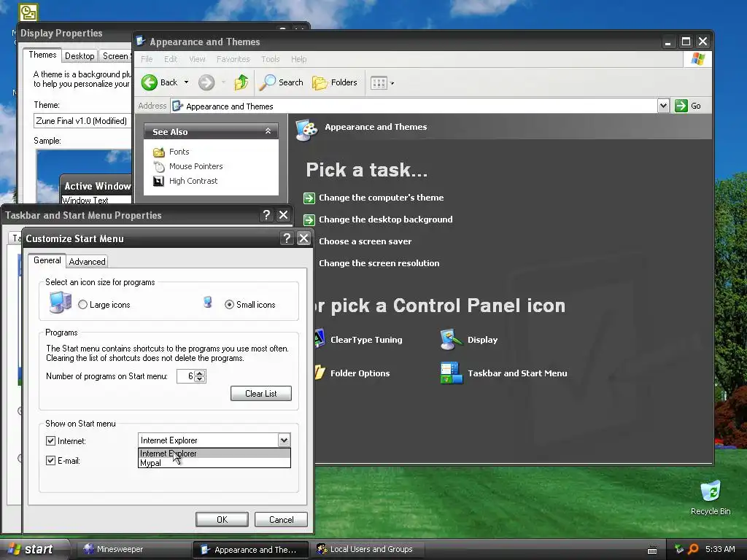Click the number of programs field

click(185, 376)
